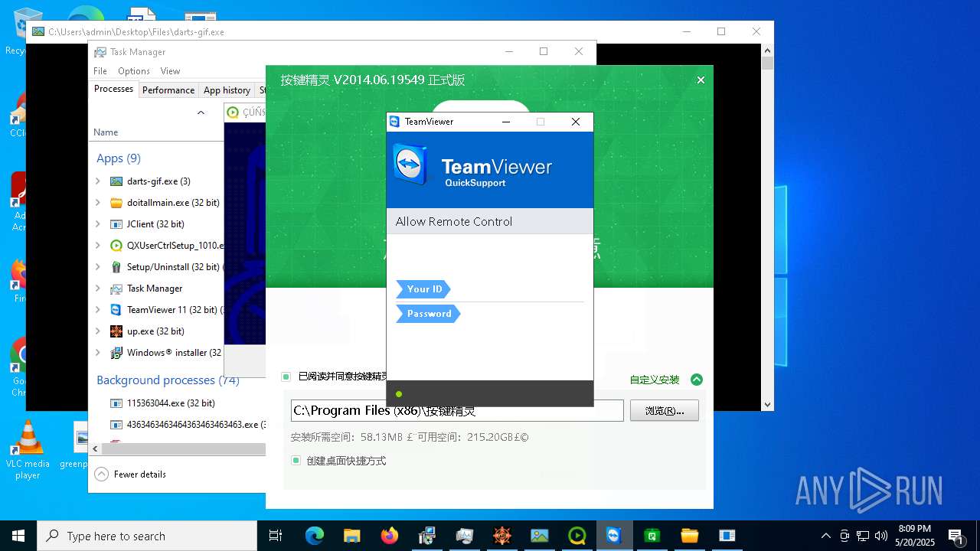980x551 pixels.
Task: Open notification center icon
Action: 955,536
